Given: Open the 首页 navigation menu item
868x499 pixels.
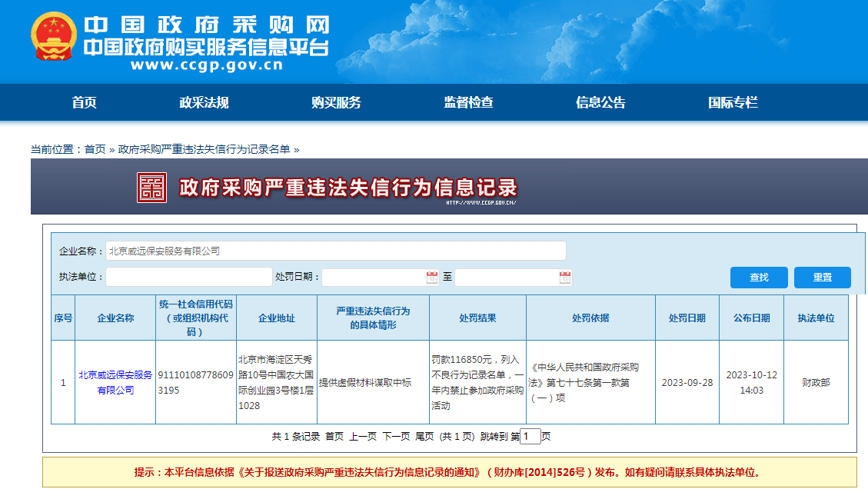Looking at the screenshot, I should coord(84,103).
